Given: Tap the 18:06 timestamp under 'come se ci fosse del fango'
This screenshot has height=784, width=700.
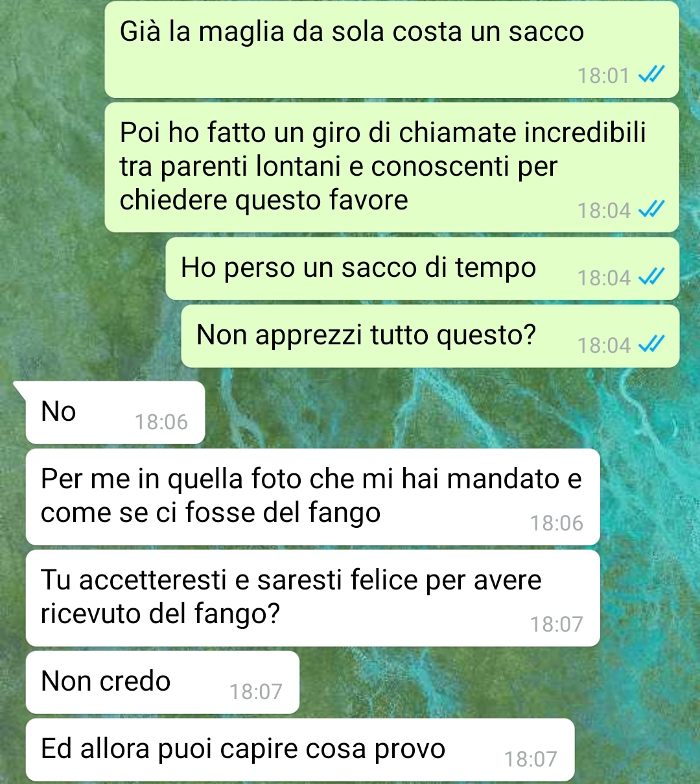Looking at the screenshot, I should pos(557,523).
